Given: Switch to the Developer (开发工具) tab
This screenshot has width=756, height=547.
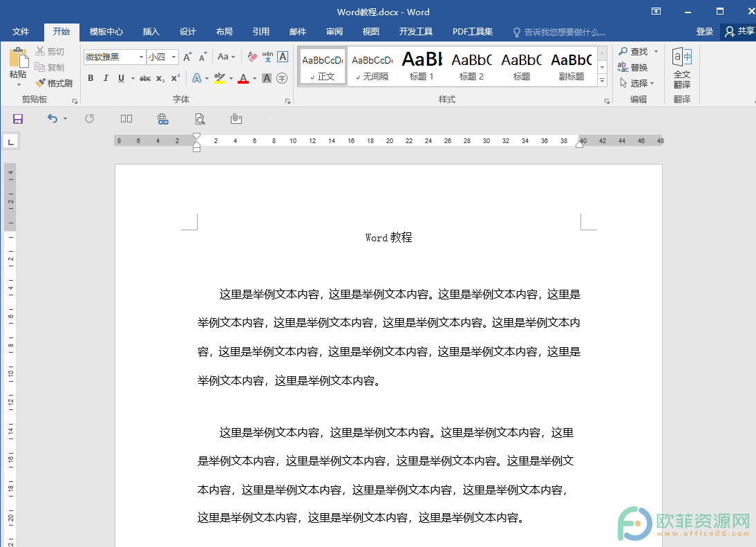Looking at the screenshot, I should [415, 32].
